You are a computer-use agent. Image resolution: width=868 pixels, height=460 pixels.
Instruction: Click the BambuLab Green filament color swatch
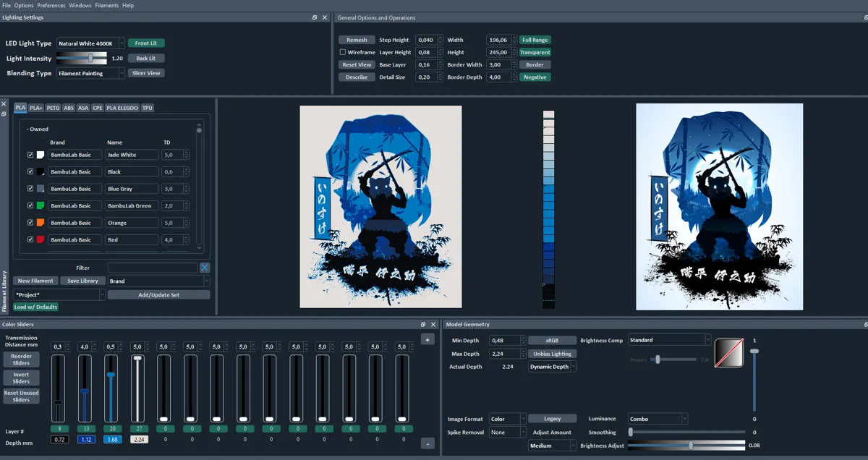[x=41, y=206]
